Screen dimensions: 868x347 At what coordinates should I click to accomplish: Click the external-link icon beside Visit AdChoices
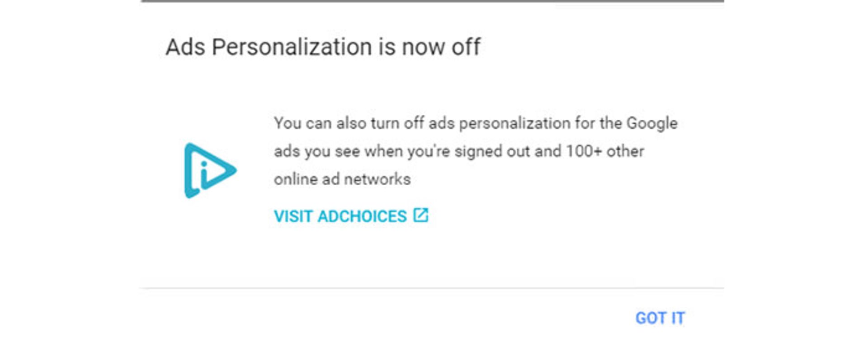click(x=420, y=215)
